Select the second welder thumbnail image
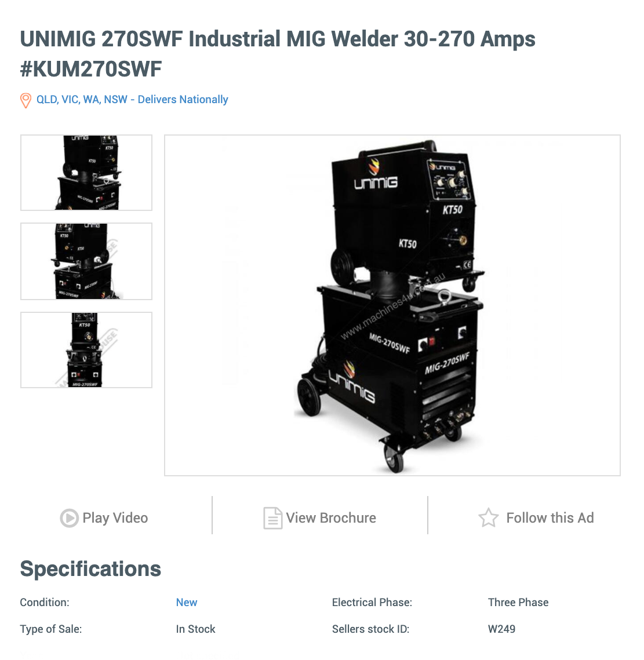The image size is (644, 660). point(86,261)
